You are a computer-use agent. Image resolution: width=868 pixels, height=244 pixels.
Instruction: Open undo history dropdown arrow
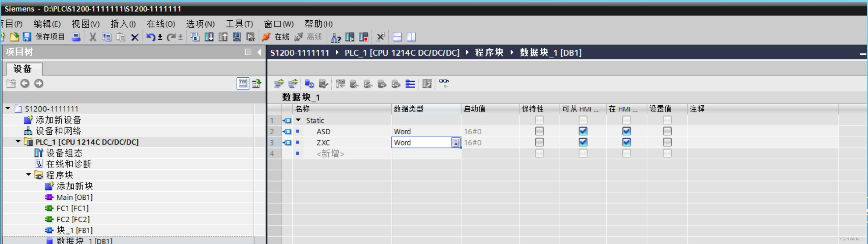[x=160, y=37]
